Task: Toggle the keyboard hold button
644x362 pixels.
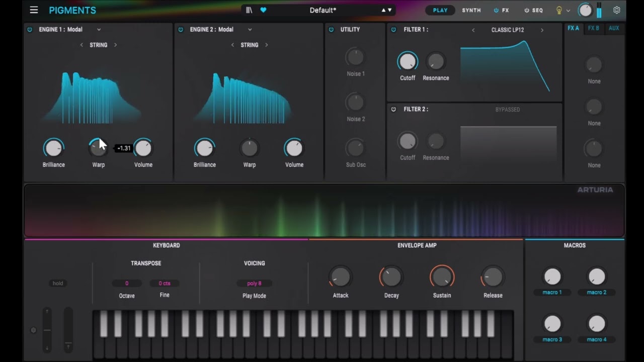Action: [58, 283]
